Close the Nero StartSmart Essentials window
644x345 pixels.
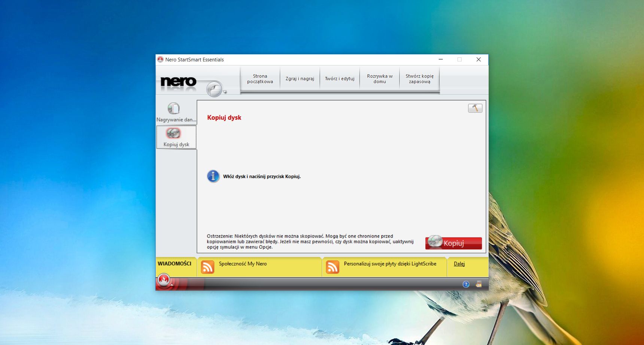click(479, 60)
